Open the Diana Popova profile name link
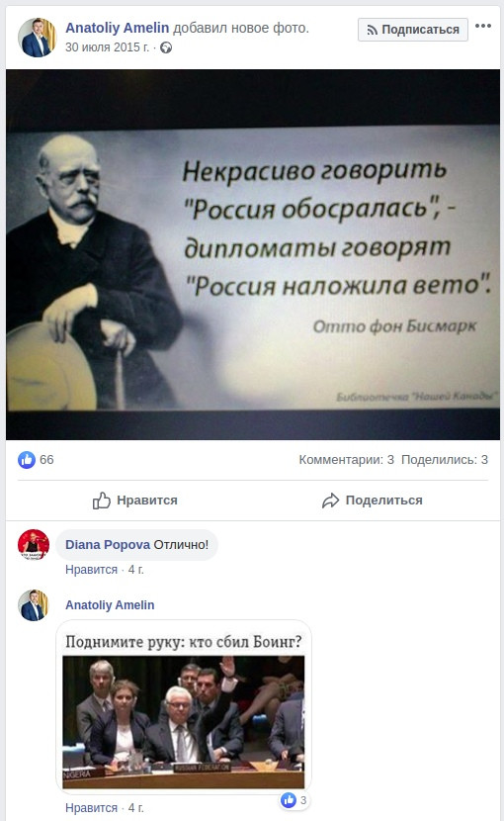Image resolution: width=504 pixels, height=821 pixels. [x=108, y=545]
